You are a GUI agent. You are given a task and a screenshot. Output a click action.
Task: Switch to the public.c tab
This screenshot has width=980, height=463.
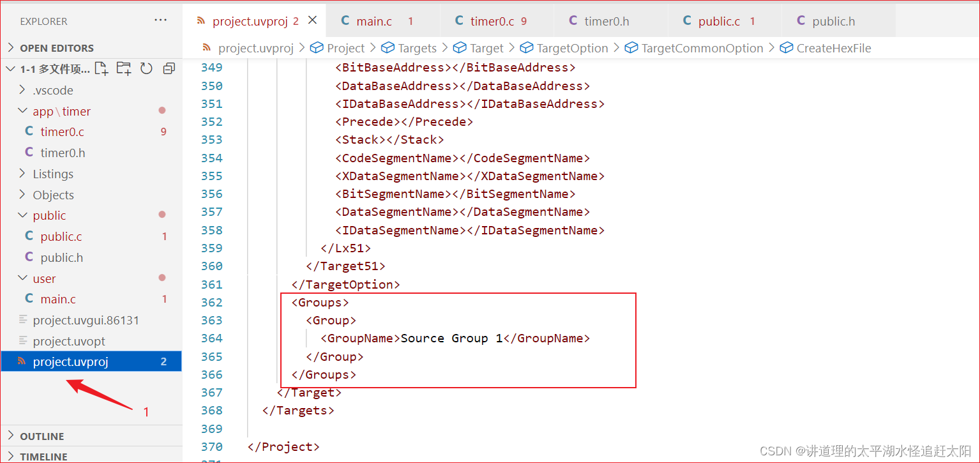point(725,21)
